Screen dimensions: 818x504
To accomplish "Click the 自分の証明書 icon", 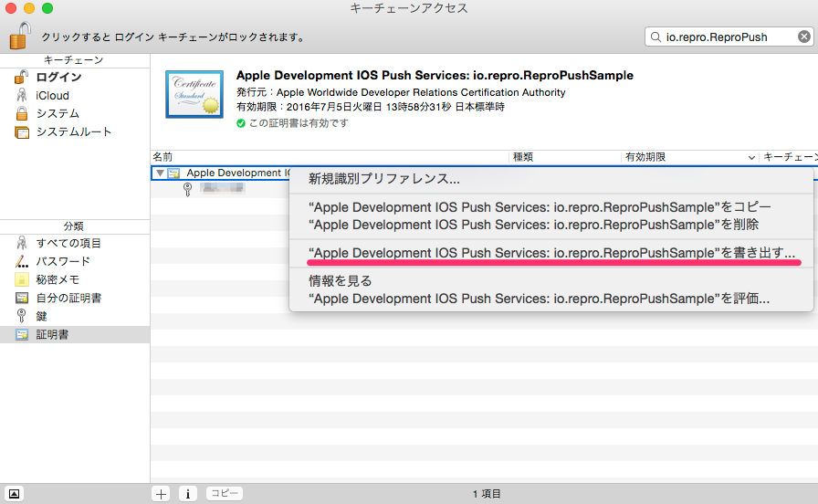I will point(21,298).
